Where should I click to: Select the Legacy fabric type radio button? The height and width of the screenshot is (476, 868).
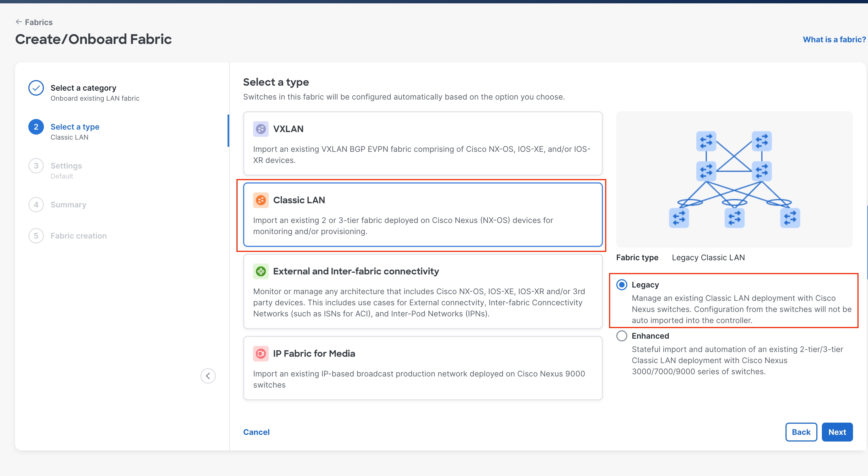(622, 284)
